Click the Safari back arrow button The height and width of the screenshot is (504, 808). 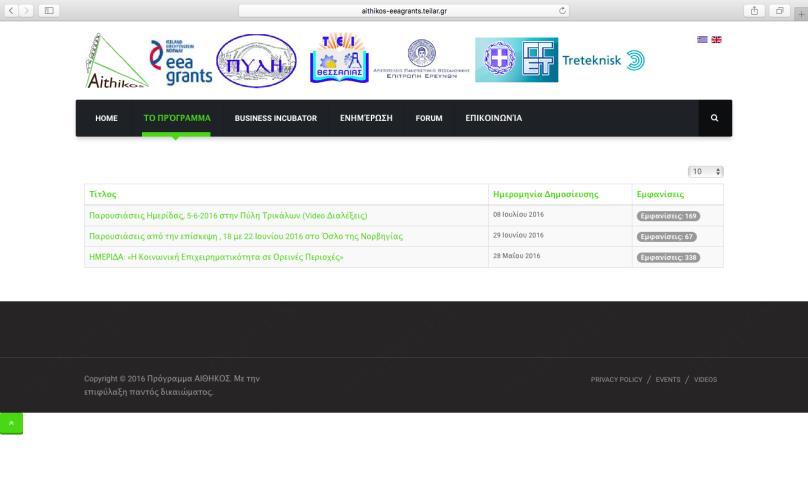11,10
